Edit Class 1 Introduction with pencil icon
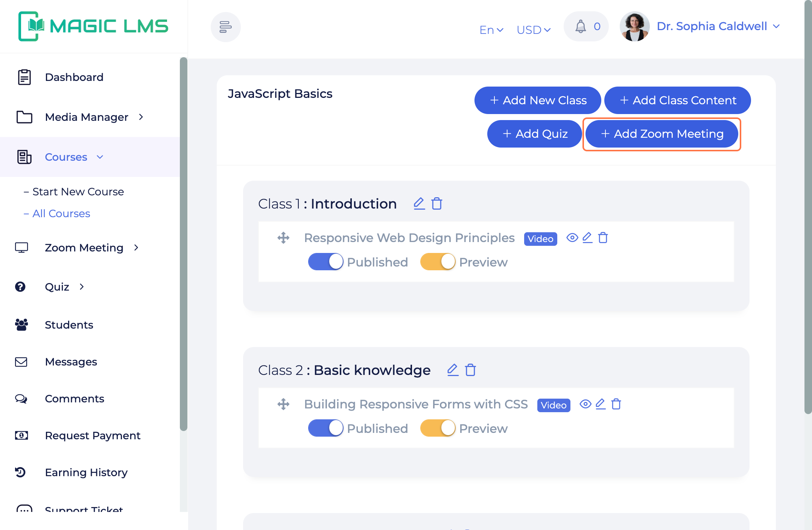812x530 pixels. click(x=419, y=204)
